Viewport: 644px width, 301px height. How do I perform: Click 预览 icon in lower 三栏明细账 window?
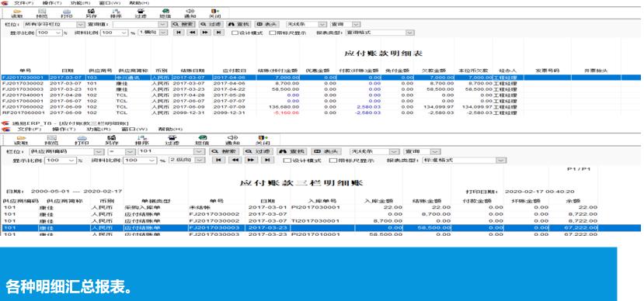[51, 140]
